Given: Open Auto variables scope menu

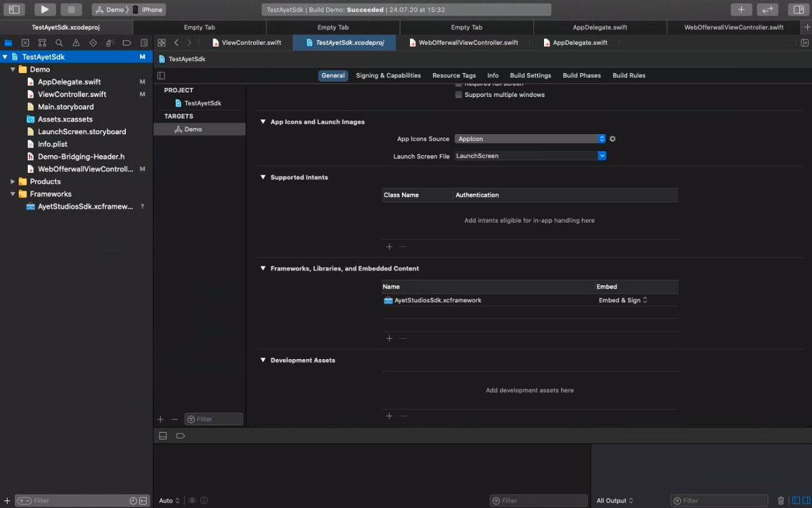Looking at the screenshot, I should click(169, 501).
